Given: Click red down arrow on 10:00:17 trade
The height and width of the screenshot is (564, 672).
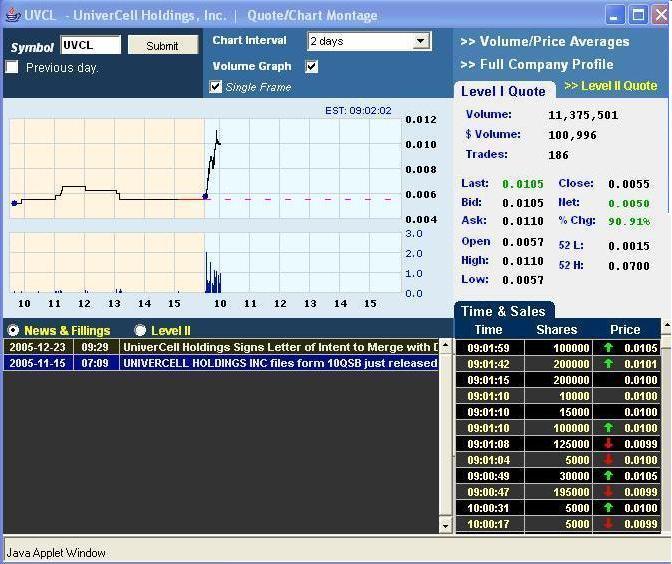Looking at the screenshot, I should click(x=608, y=524).
